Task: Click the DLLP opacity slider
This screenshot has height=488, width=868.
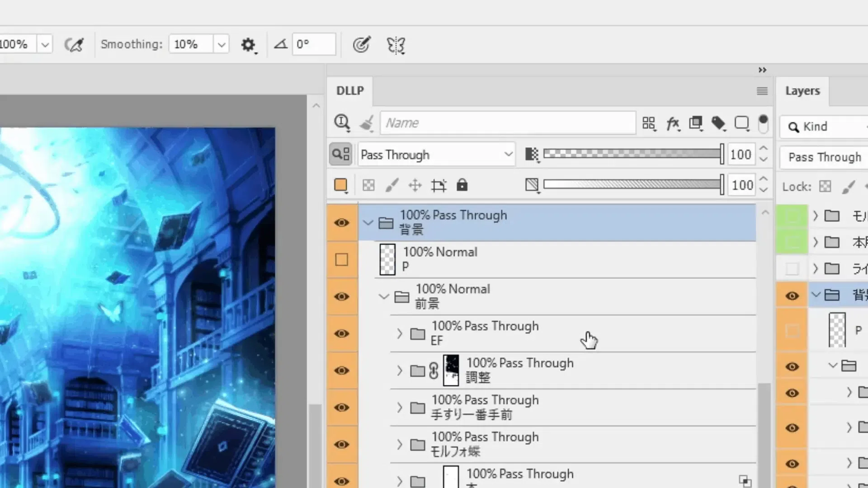Action: [633, 154]
